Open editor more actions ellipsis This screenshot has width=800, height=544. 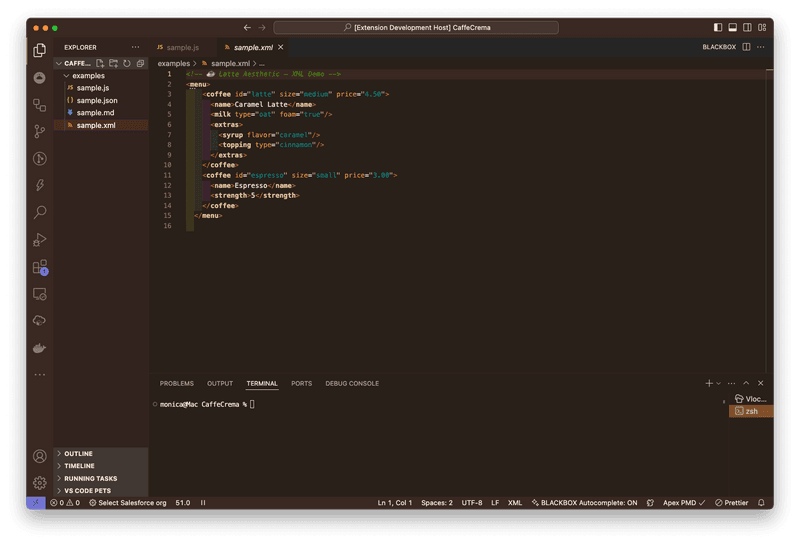point(761,47)
